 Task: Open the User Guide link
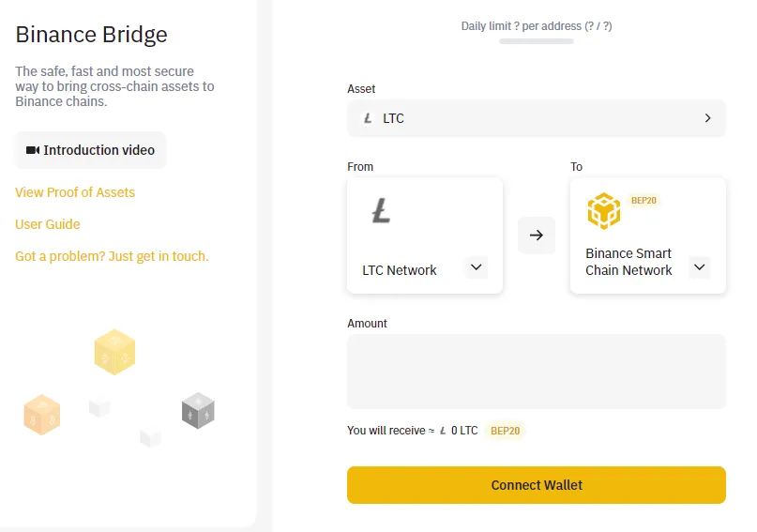point(47,224)
